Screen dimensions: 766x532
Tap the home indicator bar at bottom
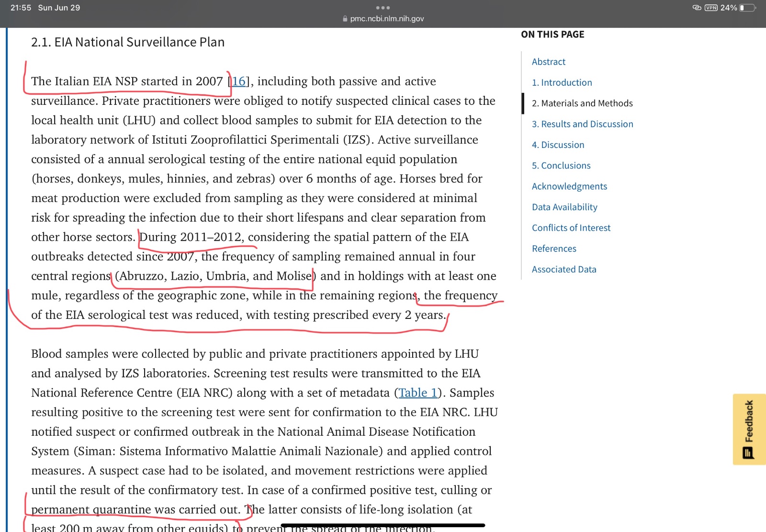click(x=383, y=525)
